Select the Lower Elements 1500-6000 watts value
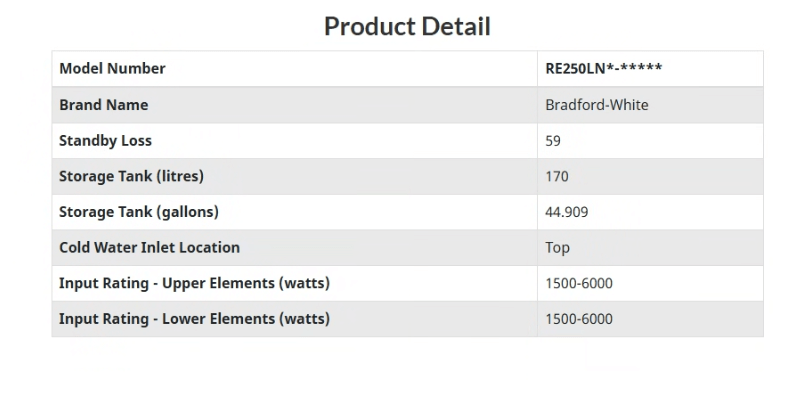 tap(579, 320)
